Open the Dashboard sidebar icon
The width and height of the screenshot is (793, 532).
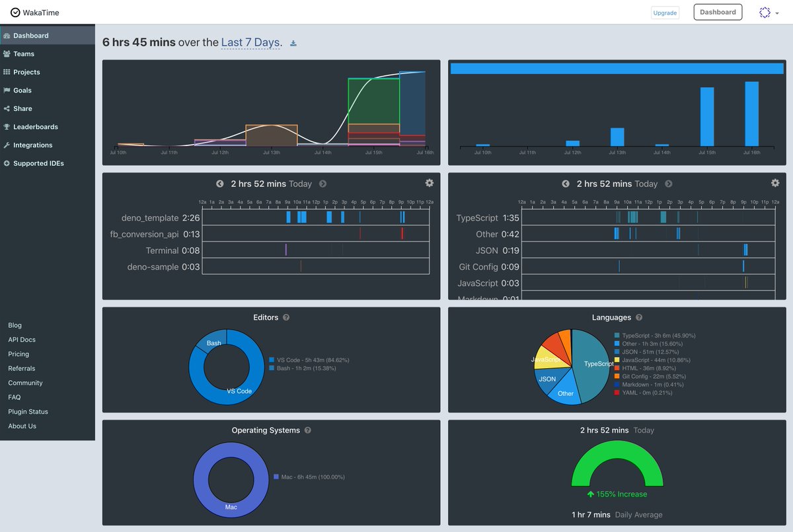tap(6, 36)
